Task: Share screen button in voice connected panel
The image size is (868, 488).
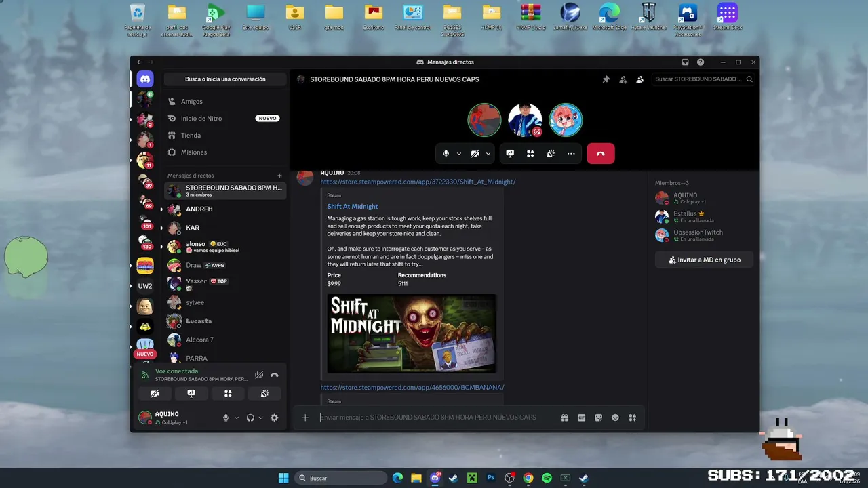Action: 191,393
